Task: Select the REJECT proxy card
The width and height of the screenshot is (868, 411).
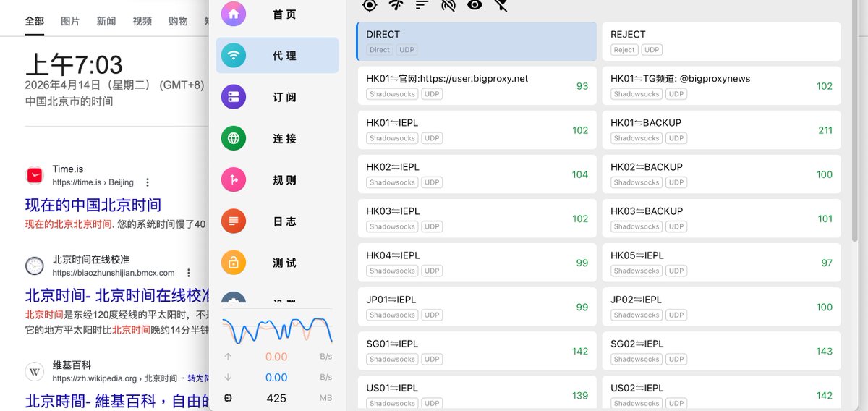Action: pyautogui.click(x=721, y=41)
